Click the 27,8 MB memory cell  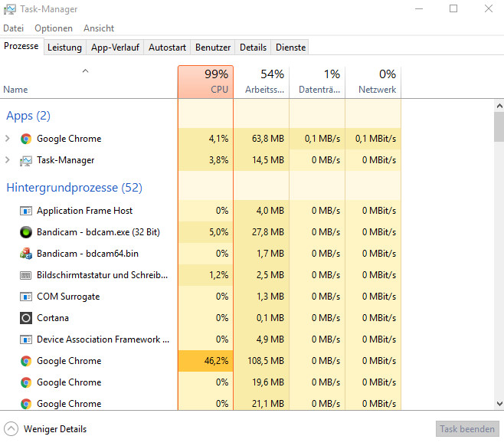[x=261, y=232]
